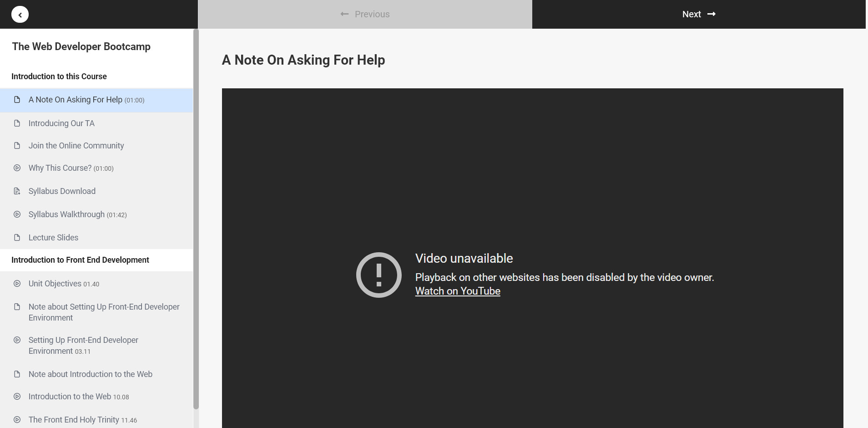Click the download file icon beside Syllabus Download
This screenshot has height=428, width=868.
click(17, 191)
